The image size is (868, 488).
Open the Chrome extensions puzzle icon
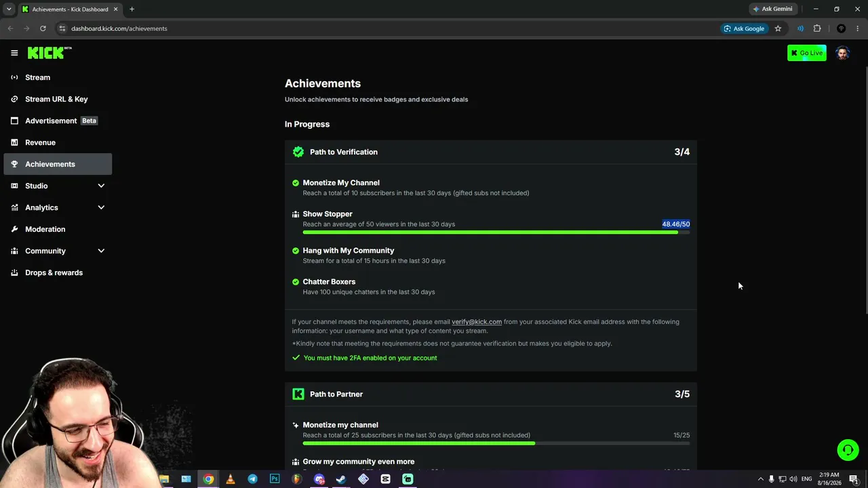click(x=817, y=28)
